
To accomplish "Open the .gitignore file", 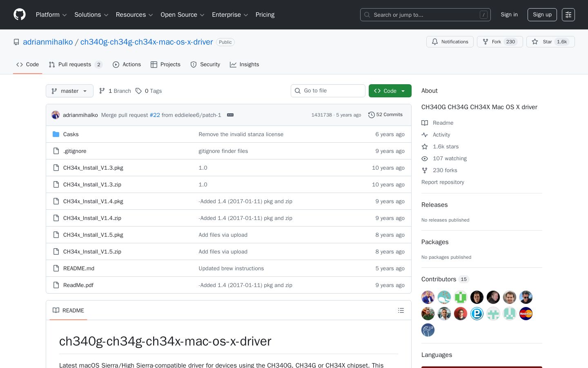I will tap(75, 151).
